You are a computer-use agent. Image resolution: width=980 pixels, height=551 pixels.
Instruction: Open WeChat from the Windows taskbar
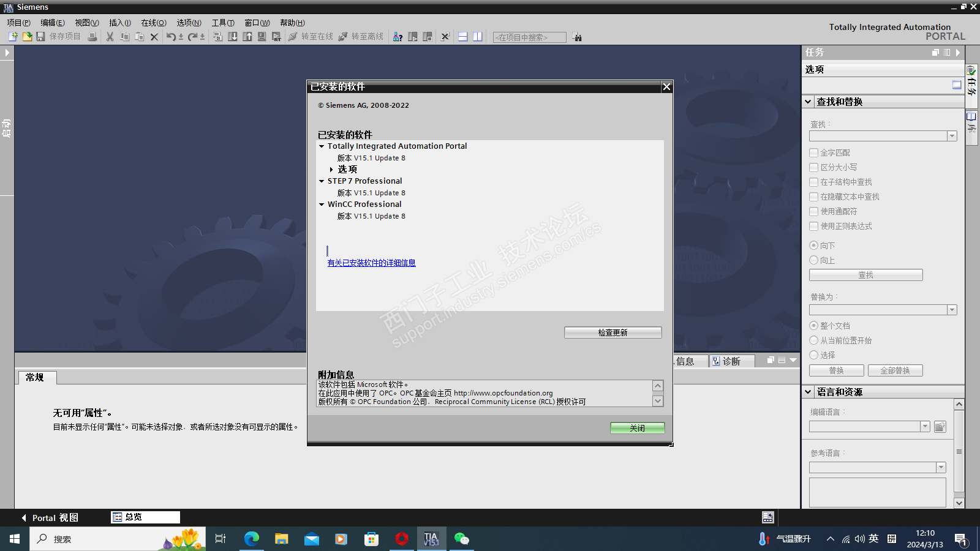[461, 539]
